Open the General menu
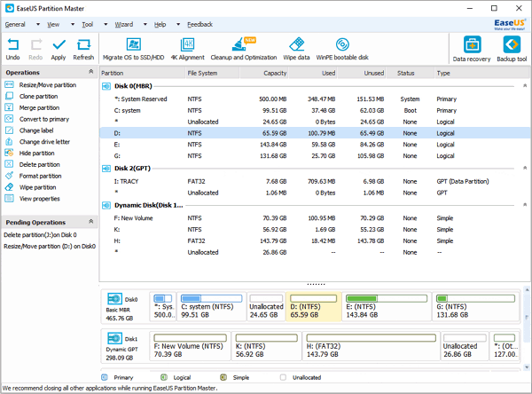532x394 pixels. tap(15, 25)
